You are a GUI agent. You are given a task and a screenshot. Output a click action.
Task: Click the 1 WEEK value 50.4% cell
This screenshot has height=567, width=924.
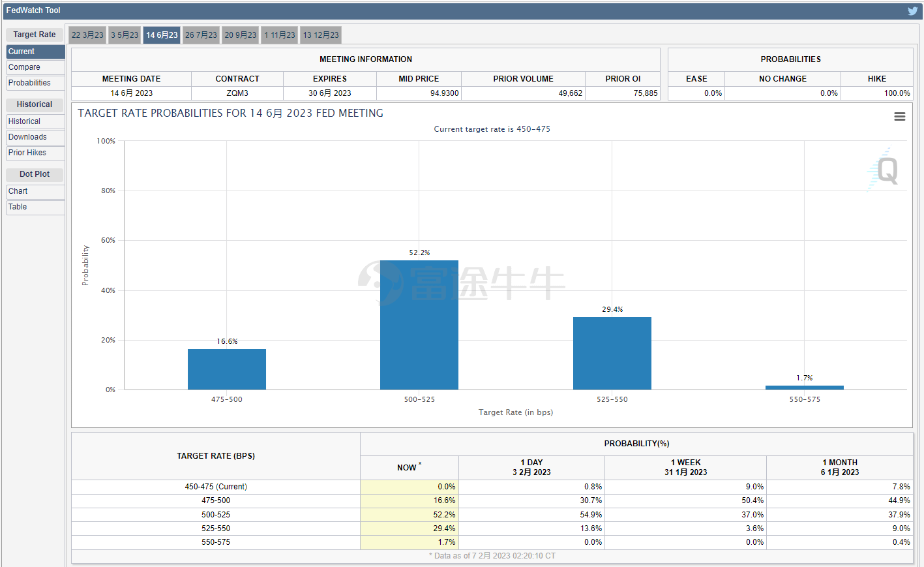pyautogui.click(x=685, y=500)
